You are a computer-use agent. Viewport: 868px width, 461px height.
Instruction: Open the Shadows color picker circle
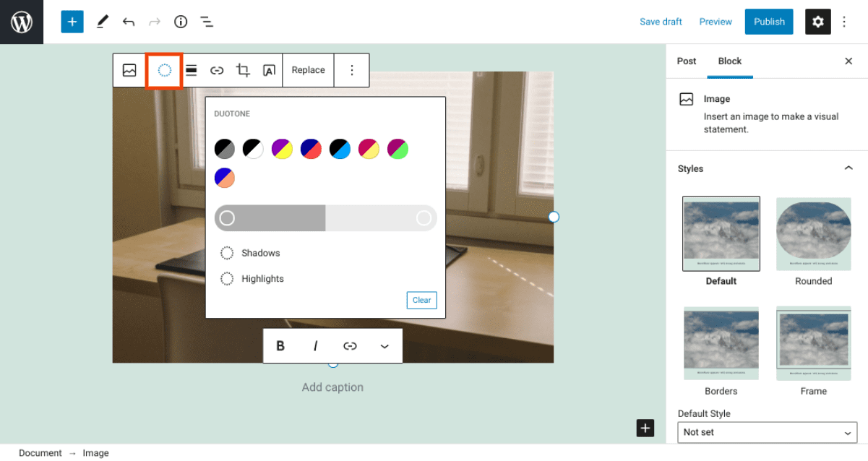227,253
